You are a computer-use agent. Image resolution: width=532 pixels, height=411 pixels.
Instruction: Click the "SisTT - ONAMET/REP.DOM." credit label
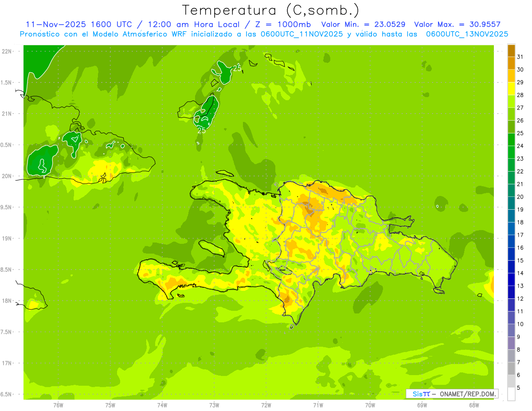point(452,394)
